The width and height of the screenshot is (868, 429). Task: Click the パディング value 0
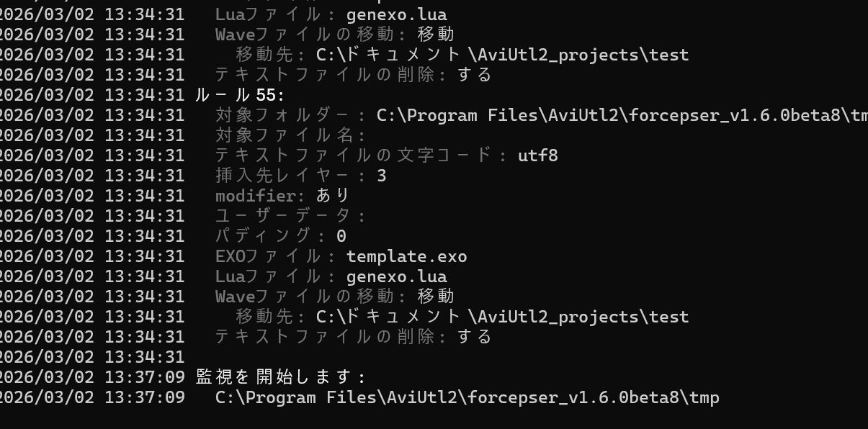pyautogui.click(x=341, y=236)
